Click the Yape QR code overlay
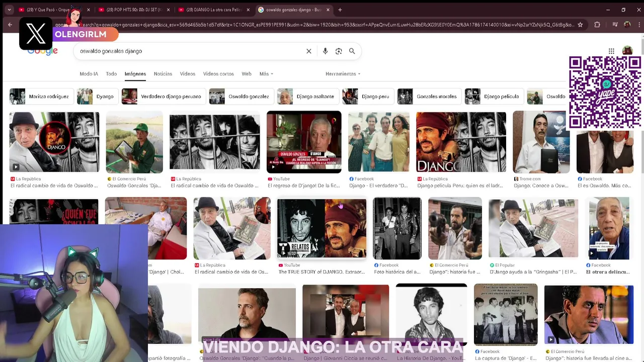Screen dimensions: 644x362 pos(605,93)
